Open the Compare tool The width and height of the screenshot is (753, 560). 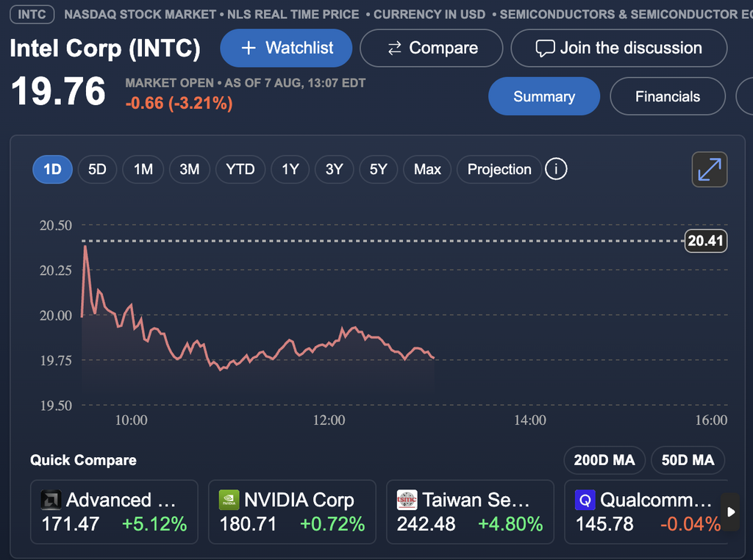(431, 48)
